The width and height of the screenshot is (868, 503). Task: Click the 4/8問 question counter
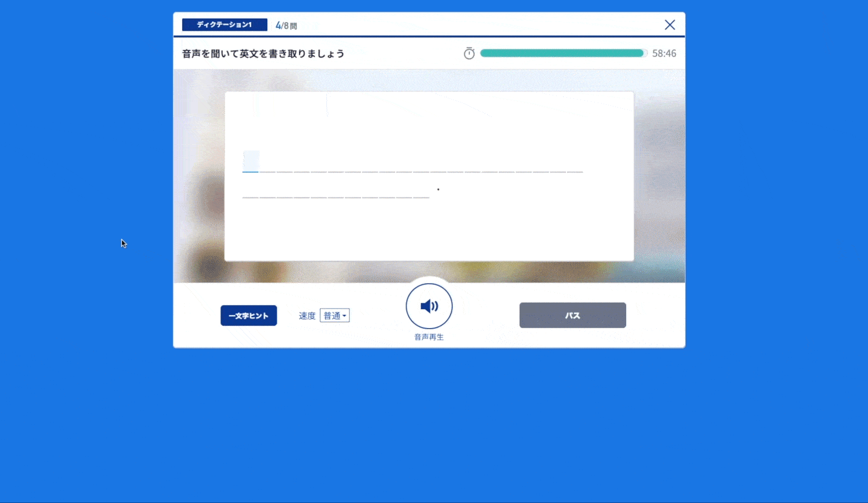pyautogui.click(x=286, y=25)
